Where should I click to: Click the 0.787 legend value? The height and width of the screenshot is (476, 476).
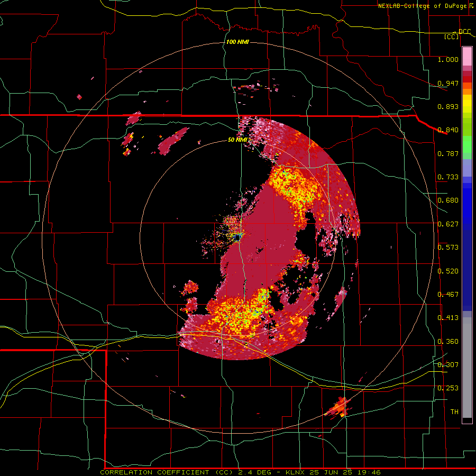tap(448, 153)
